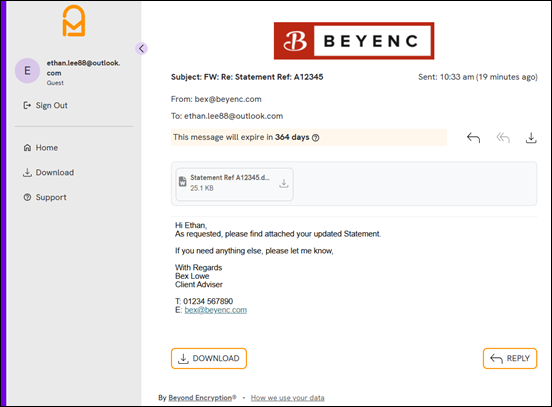Click the reply-all double arrow icon

[503, 138]
